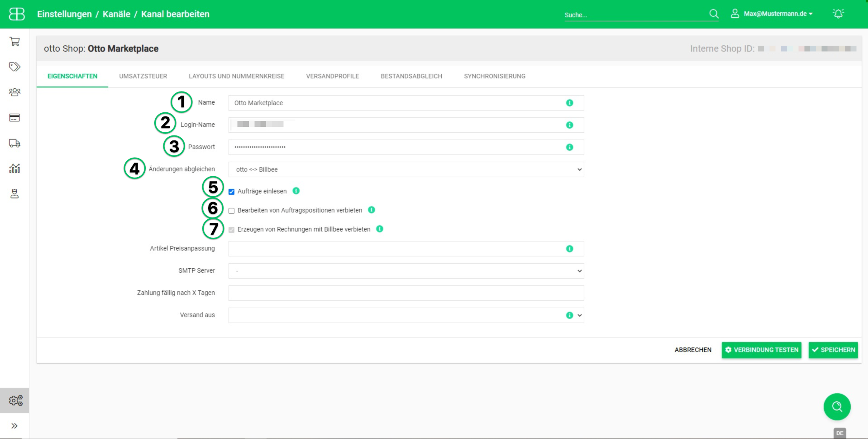The image size is (868, 439).
Task: Open the bar chart statistics icon in sidebar
Action: pyautogui.click(x=14, y=169)
